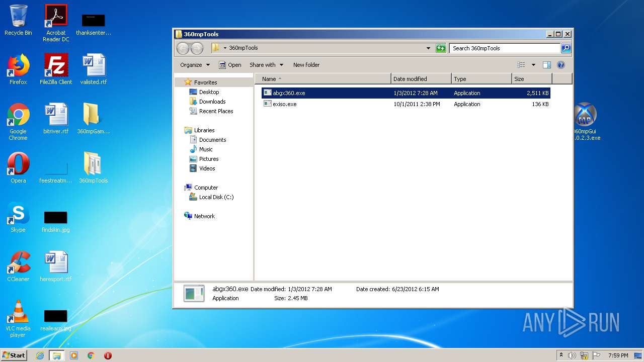
Task: Open the Organize dropdown menu
Action: tap(195, 65)
